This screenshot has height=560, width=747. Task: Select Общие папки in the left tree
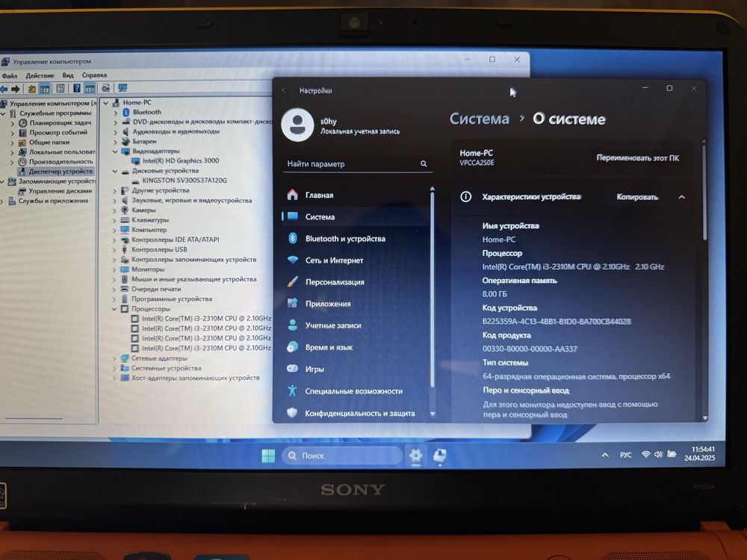point(49,143)
